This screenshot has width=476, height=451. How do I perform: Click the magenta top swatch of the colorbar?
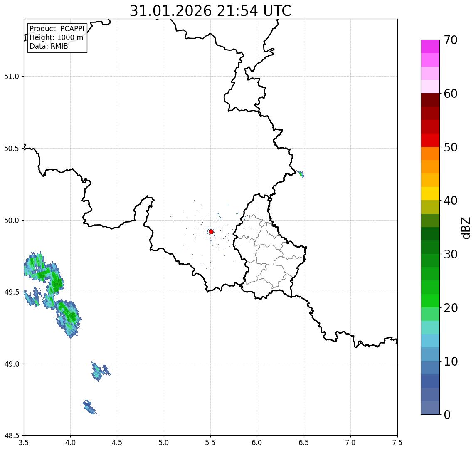(430, 47)
